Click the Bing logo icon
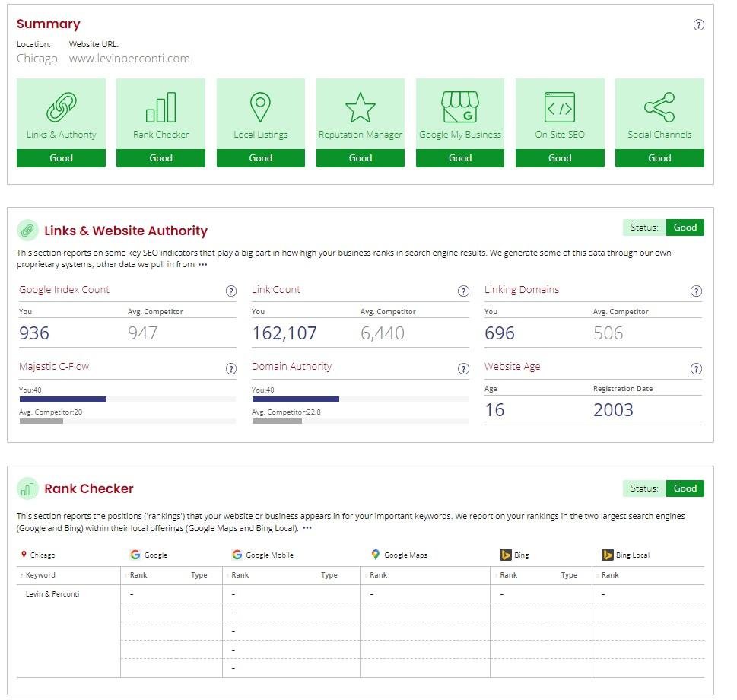 (505, 555)
